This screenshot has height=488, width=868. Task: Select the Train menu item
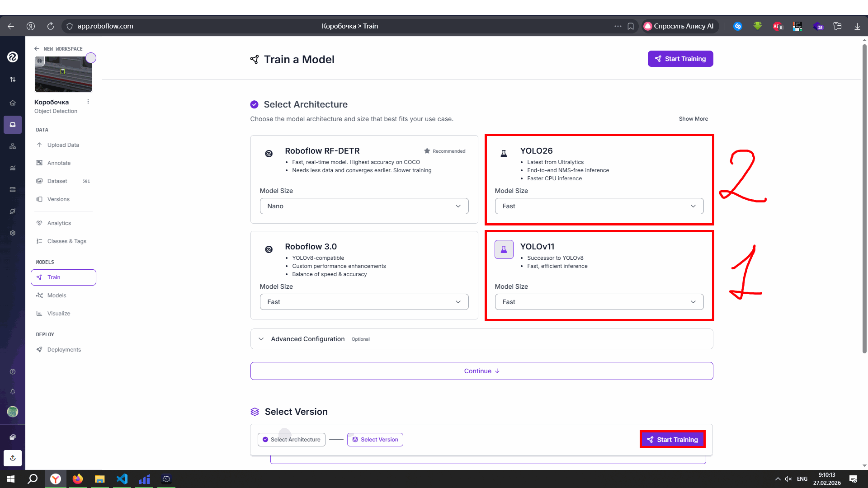click(x=63, y=277)
